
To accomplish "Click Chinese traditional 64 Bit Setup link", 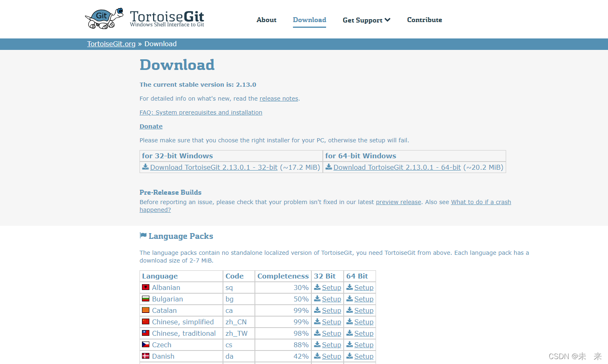I will [x=364, y=333].
